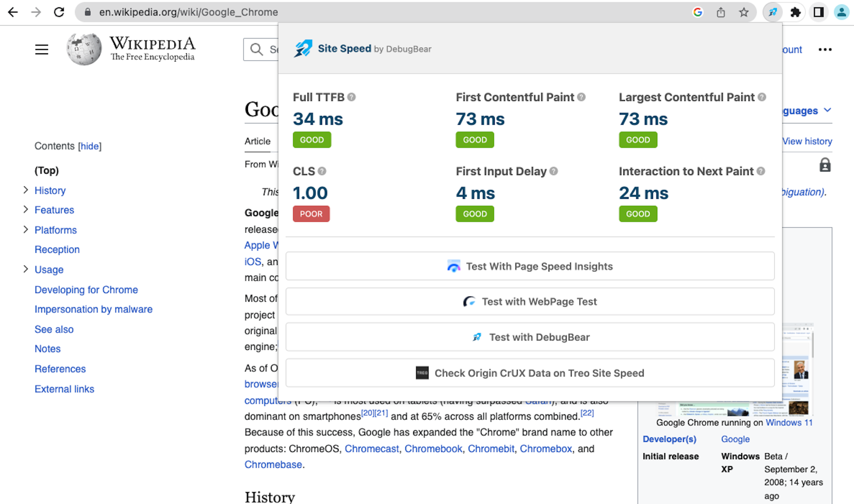Switch to the Article tab
854x504 pixels.
coord(257,141)
